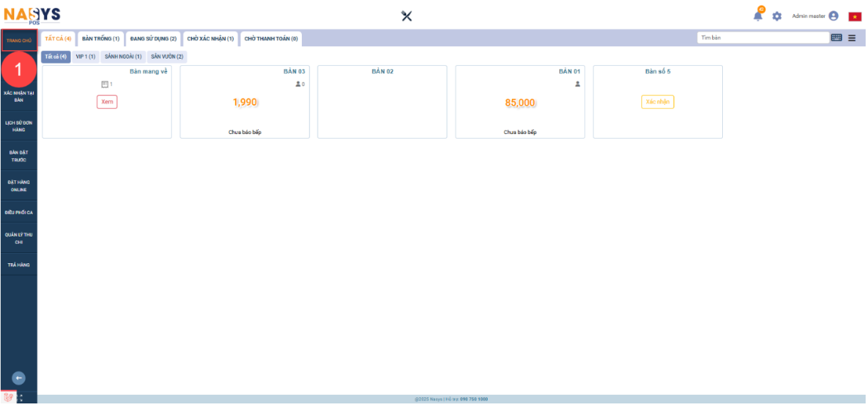This screenshot has height=405, width=868.
Task: Click the crossed fork and knife icon
Action: pyautogui.click(x=406, y=16)
